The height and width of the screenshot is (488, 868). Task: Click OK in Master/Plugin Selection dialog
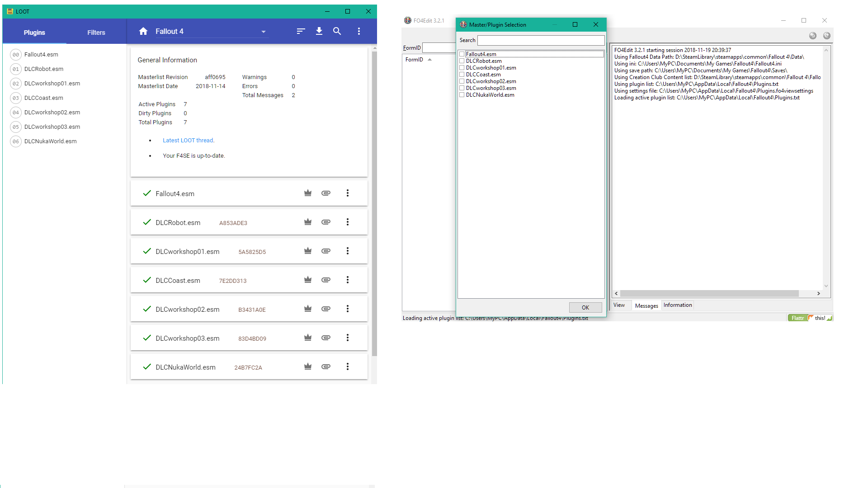(585, 307)
